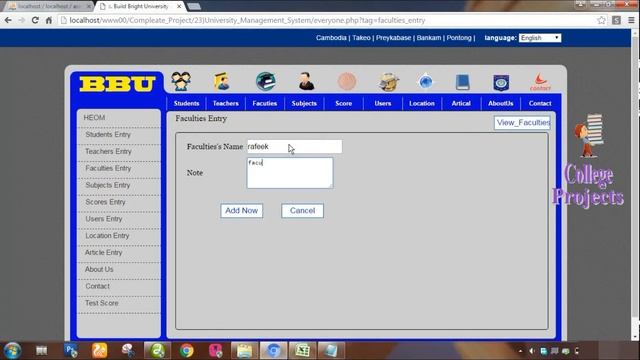The height and width of the screenshot is (360, 640).
Task: Open the Windows Start orb
Action: [12, 351]
